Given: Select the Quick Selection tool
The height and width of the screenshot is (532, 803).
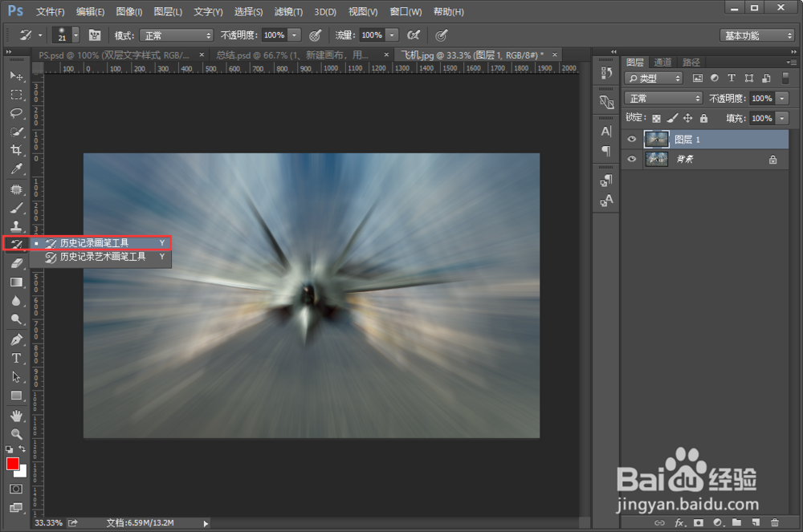Looking at the screenshot, I should (16, 132).
